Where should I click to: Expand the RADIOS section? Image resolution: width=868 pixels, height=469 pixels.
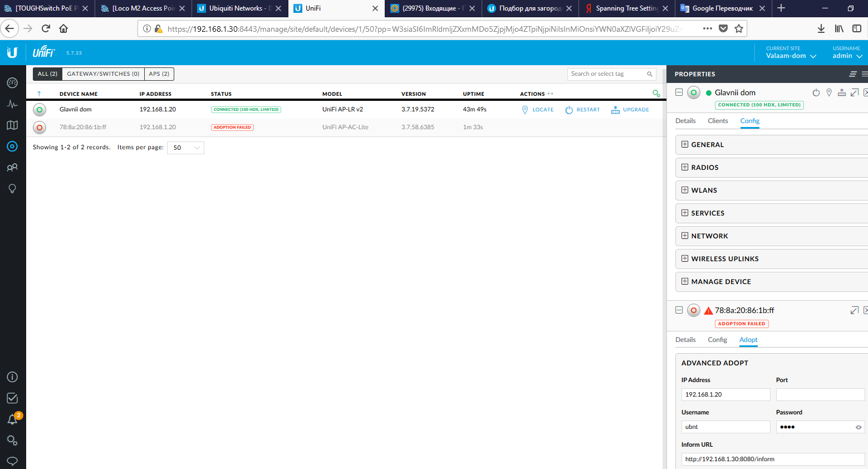(x=771, y=168)
